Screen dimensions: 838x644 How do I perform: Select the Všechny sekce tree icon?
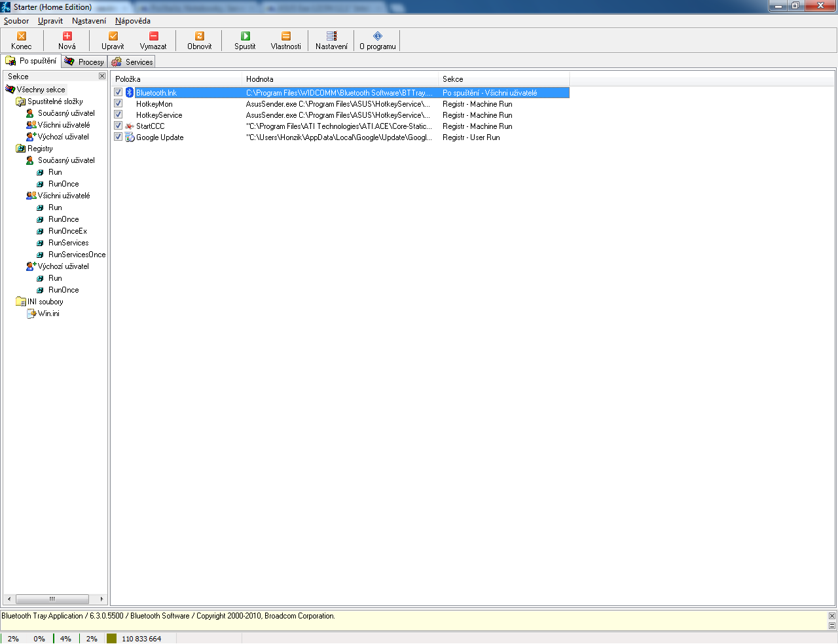10,90
